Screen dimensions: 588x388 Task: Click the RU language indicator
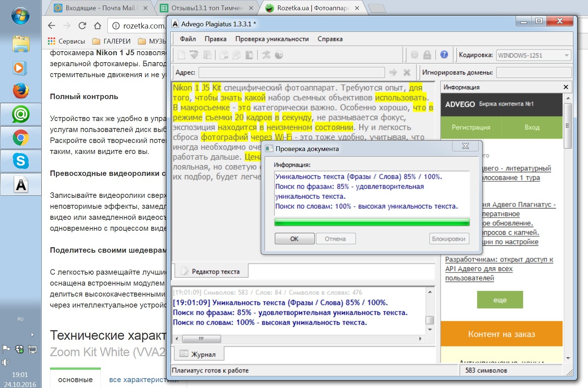(x=20, y=319)
